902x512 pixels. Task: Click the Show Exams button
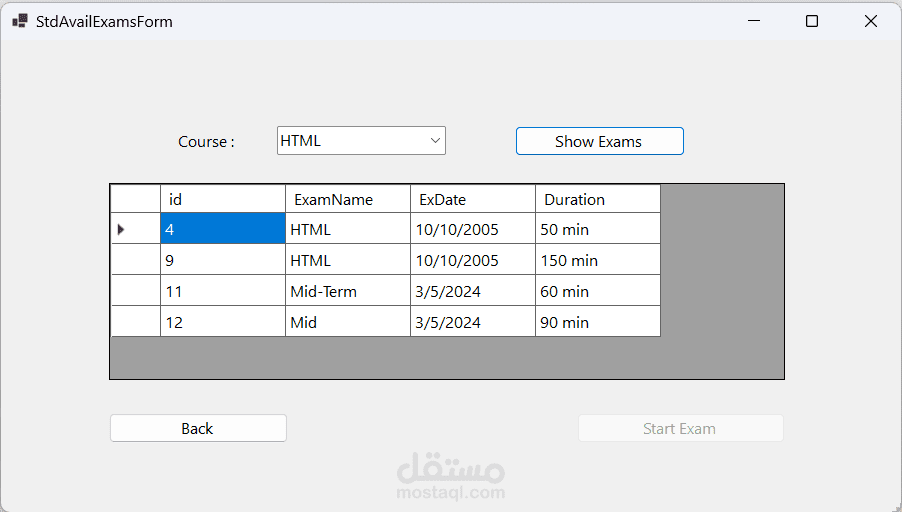click(x=599, y=141)
